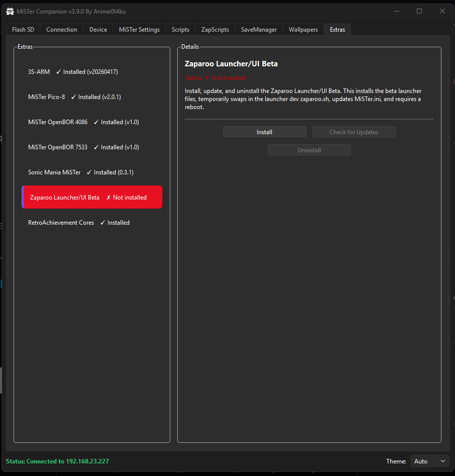This screenshot has width=455, height=476.
Task: Click the red 'Status: Not installed' text in Details
Action: (x=215, y=78)
